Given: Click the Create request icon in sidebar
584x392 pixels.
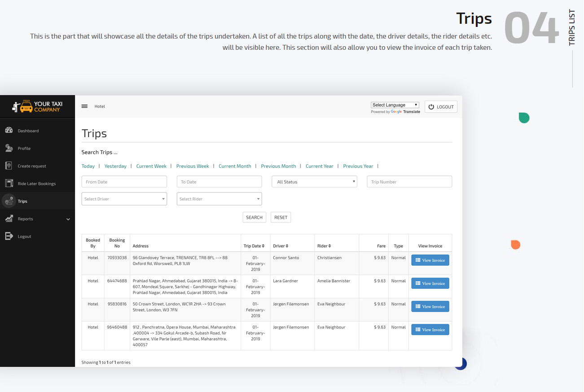Looking at the screenshot, I should [x=9, y=166].
